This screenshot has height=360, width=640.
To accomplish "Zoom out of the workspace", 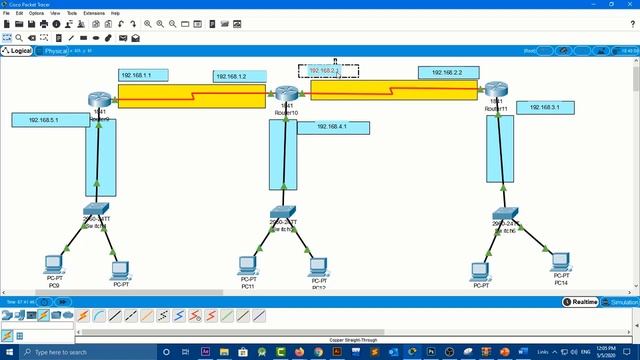I will tap(173, 24).
